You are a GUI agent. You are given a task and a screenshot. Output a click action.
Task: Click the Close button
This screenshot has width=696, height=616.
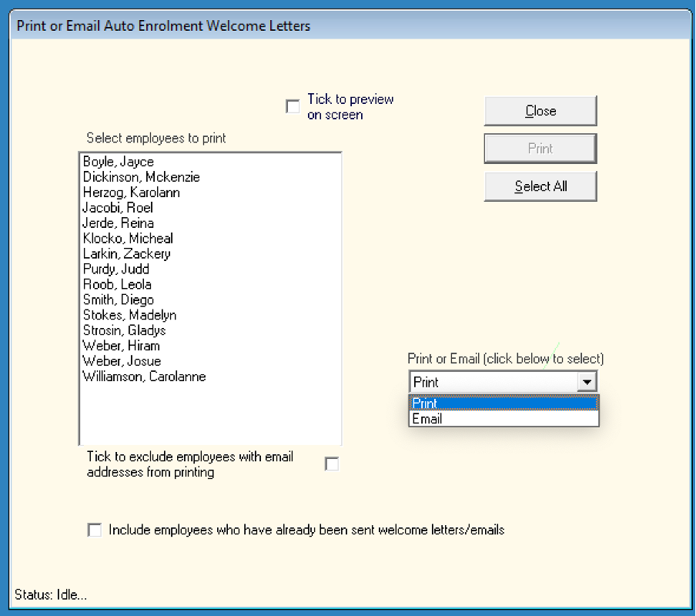click(540, 111)
